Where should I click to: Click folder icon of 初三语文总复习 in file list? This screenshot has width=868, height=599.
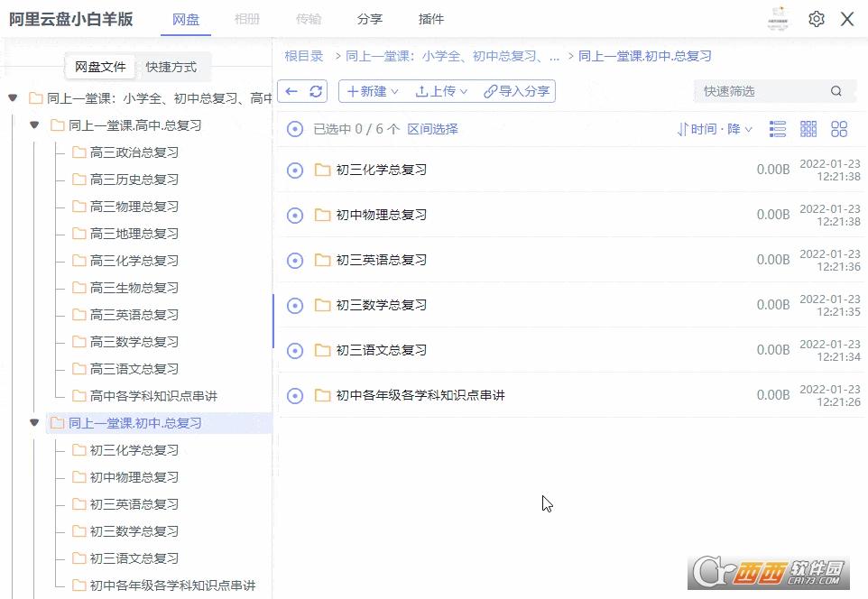tap(322, 350)
